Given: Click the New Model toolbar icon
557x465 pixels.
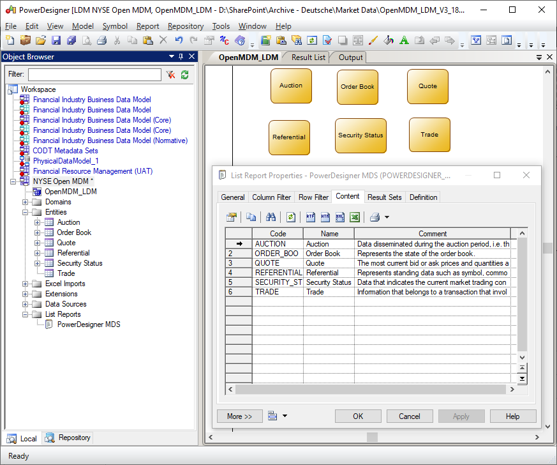Looking at the screenshot, I should tap(10, 40).
